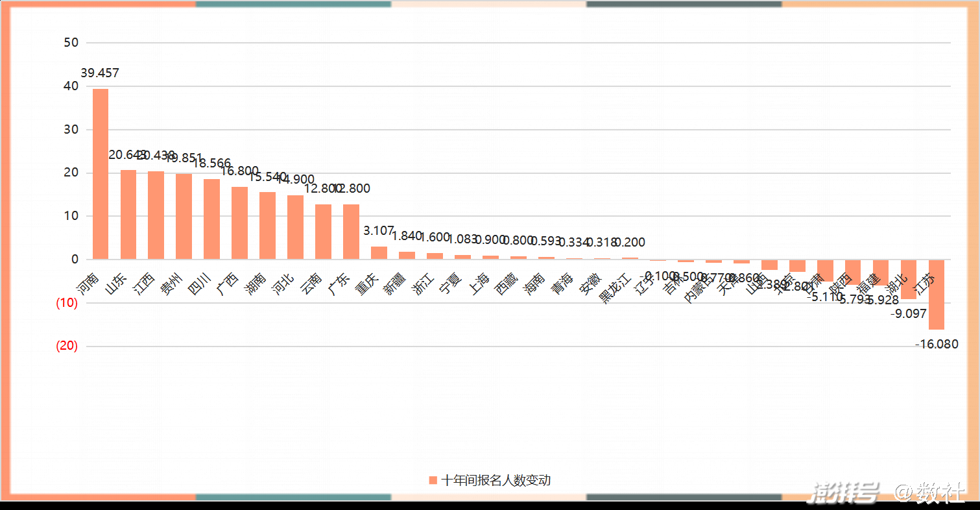The image size is (980, 510).
Task: Click the category label 安徽
Action: tap(589, 285)
